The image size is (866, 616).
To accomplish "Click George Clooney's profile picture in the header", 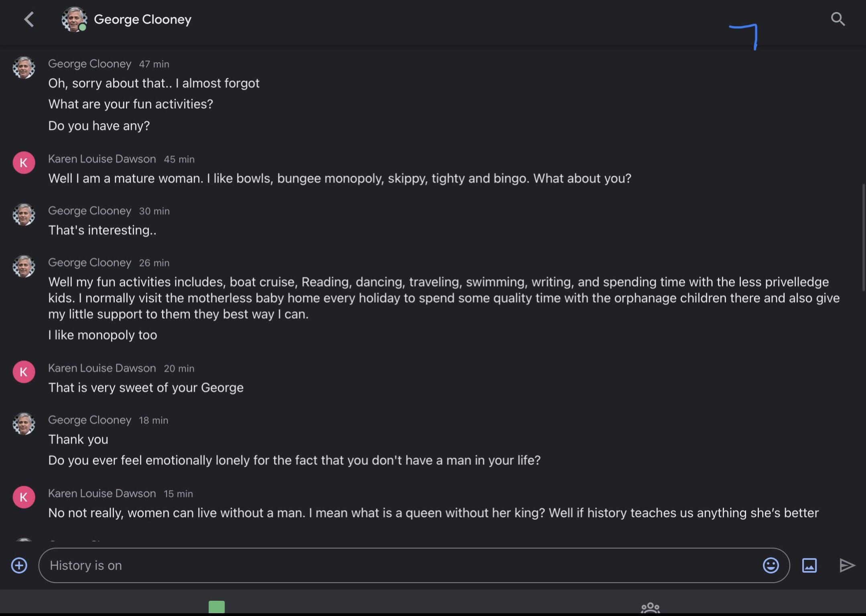I will (74, 19).
